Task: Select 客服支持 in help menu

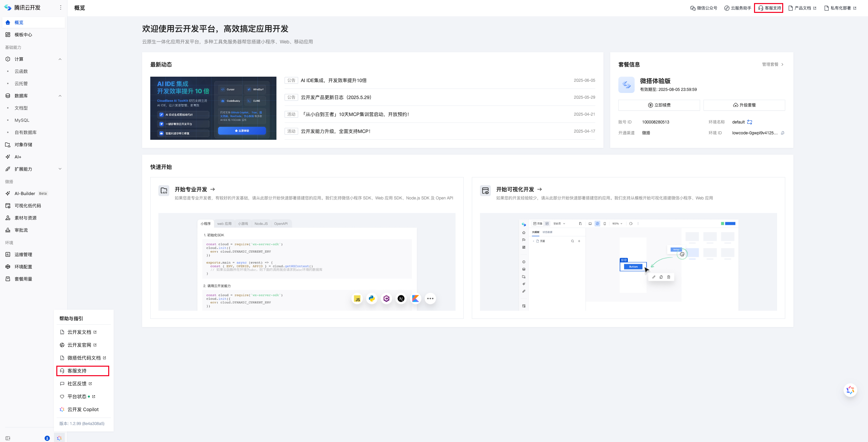Action: [x=83, y=371]
